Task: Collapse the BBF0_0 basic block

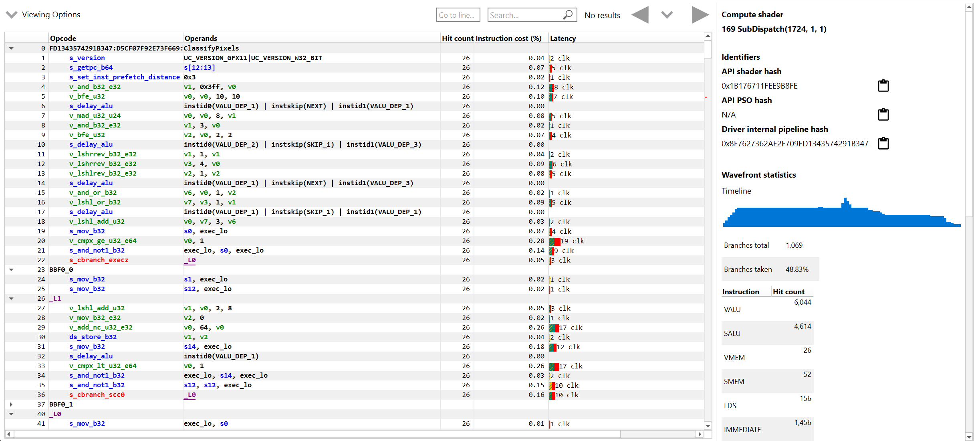Action: pos(11,270)
